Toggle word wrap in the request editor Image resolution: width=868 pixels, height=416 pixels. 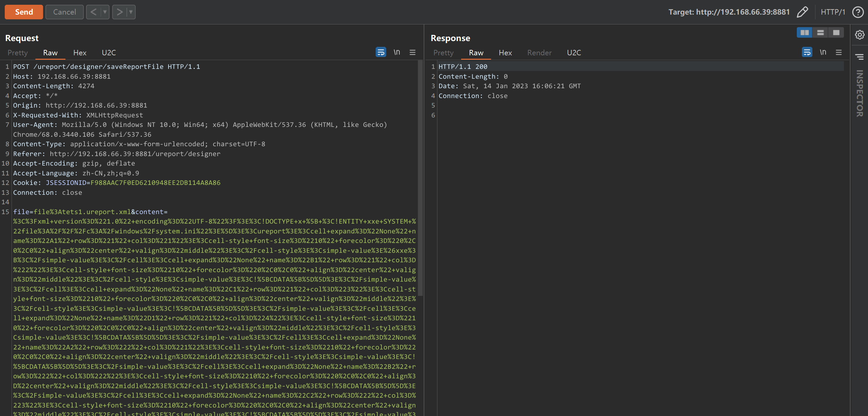click(380, 52)
